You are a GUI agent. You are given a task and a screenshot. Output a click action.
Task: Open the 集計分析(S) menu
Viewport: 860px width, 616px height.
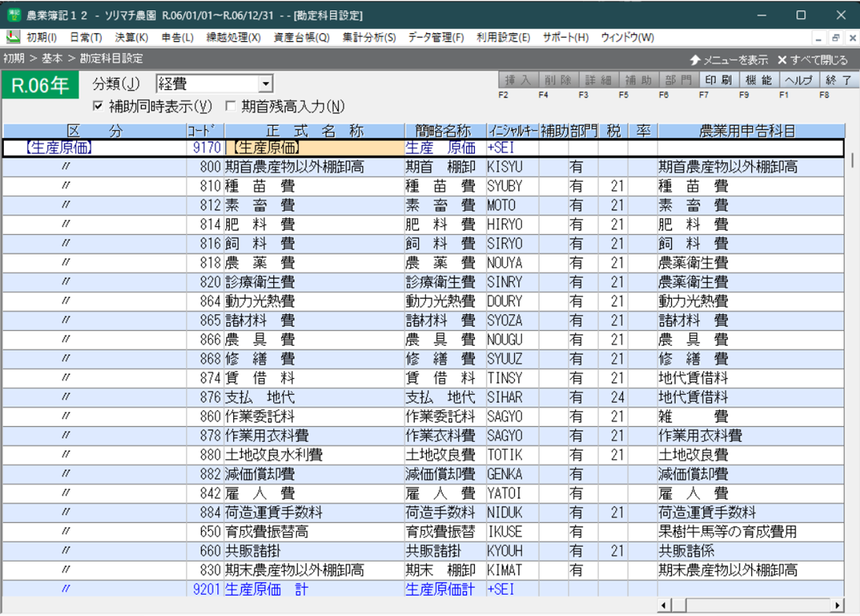tap(369, 38)
